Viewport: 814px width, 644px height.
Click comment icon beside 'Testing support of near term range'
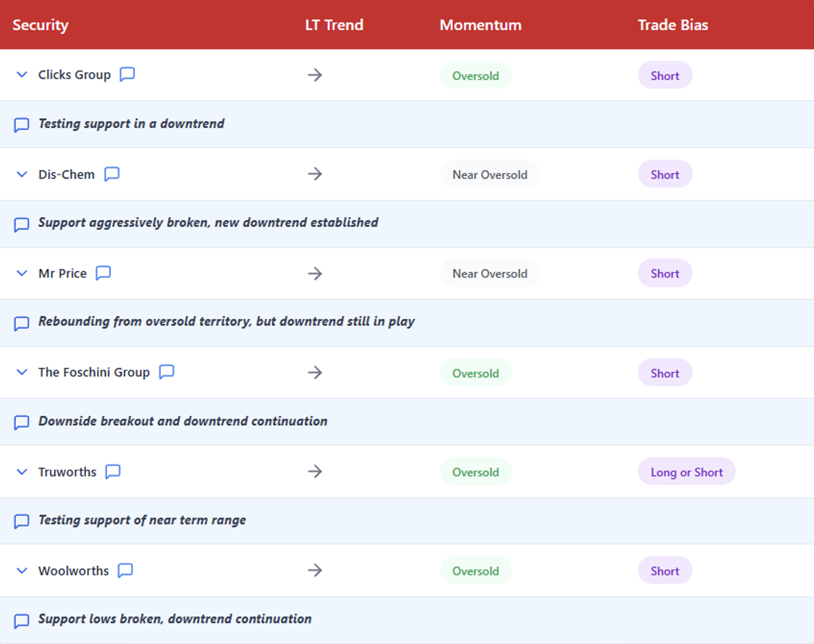click(21, 521)
